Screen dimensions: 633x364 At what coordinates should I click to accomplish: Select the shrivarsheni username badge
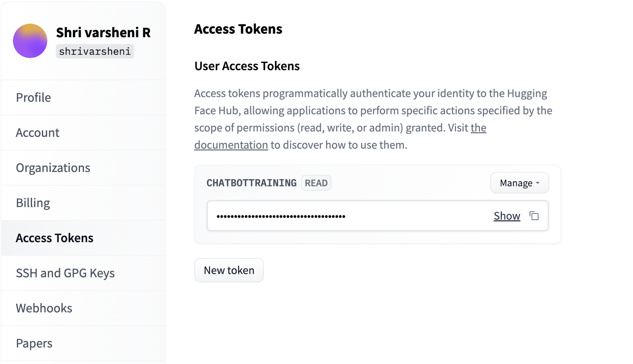coord(95,51)
